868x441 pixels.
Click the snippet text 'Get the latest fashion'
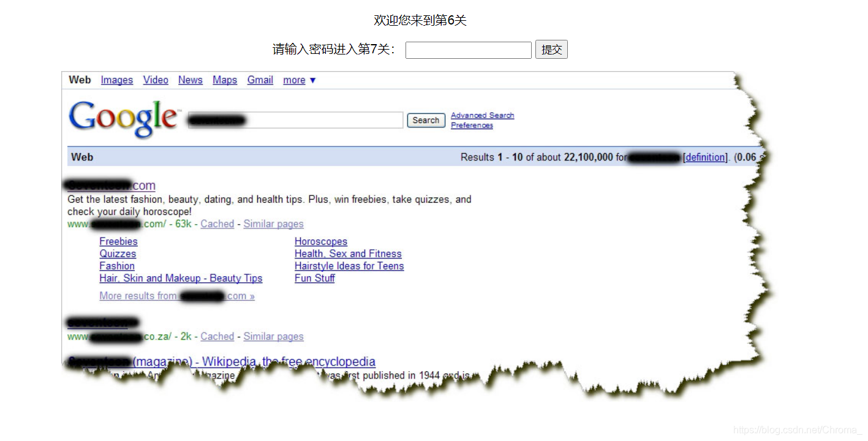coord(115,199)
